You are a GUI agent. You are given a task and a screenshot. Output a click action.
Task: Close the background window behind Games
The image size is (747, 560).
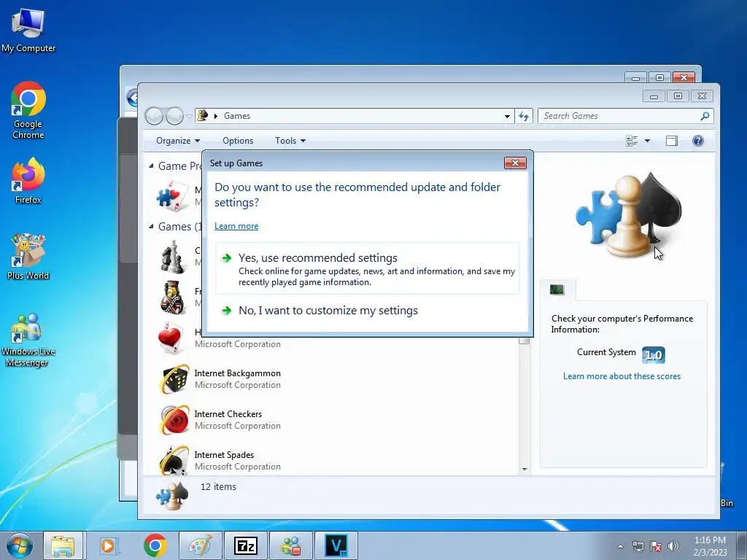pyautogui.click(x=684, y=77)
